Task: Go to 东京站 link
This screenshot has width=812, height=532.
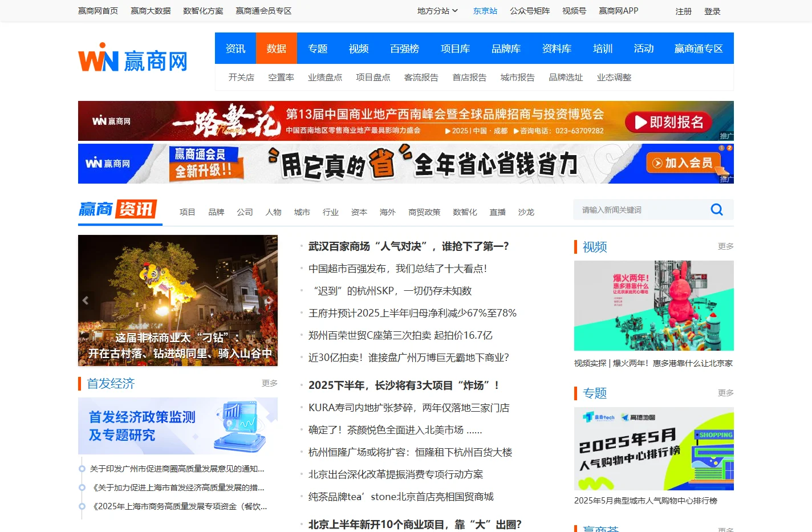Action: point(485,11)
